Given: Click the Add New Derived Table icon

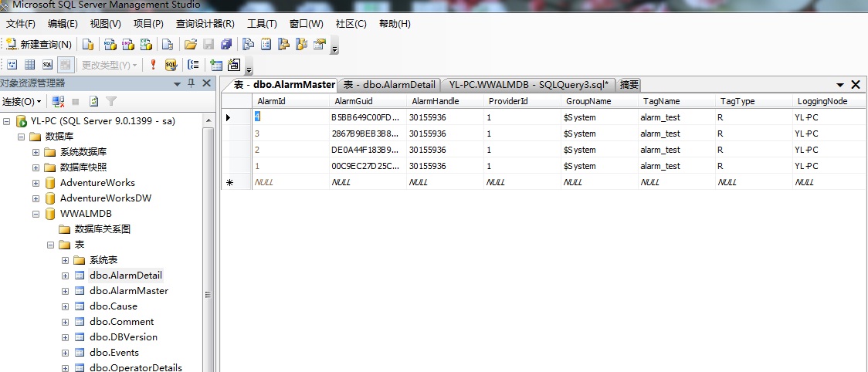Looking at the screenshot, I should tap(234, 65).
